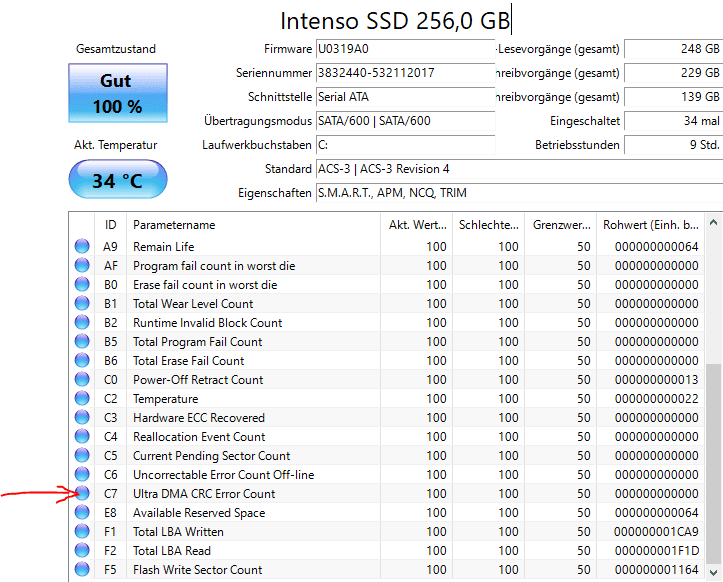Viewport: 723px width, 582px height.
Task: Click the status icon for Total Wear Level Count
Action: pos(82,304)
